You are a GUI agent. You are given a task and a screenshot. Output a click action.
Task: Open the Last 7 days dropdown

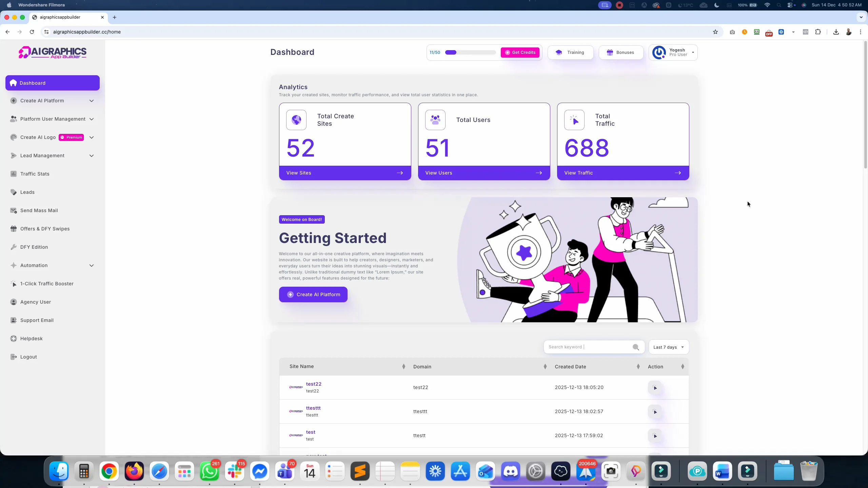(668, 347)
